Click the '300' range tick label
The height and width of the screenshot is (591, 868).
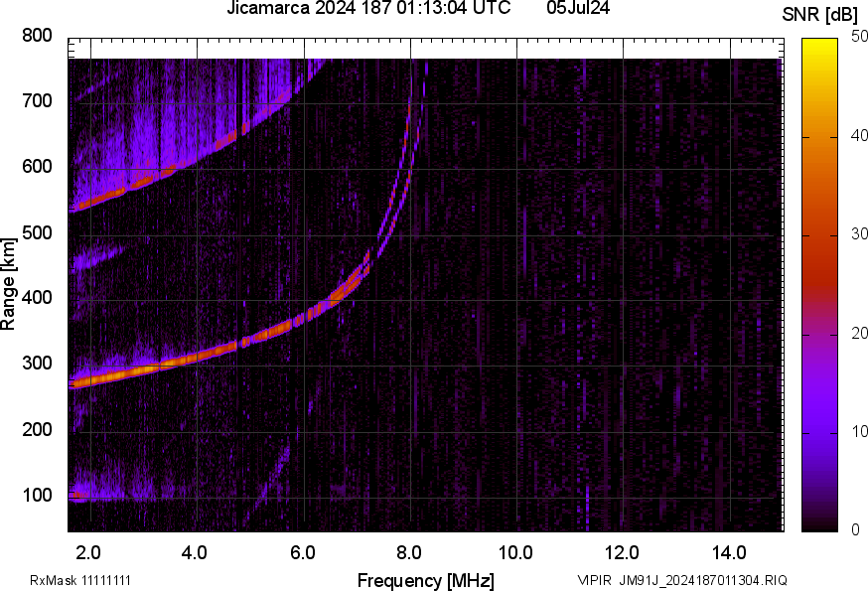coord(37,364)
